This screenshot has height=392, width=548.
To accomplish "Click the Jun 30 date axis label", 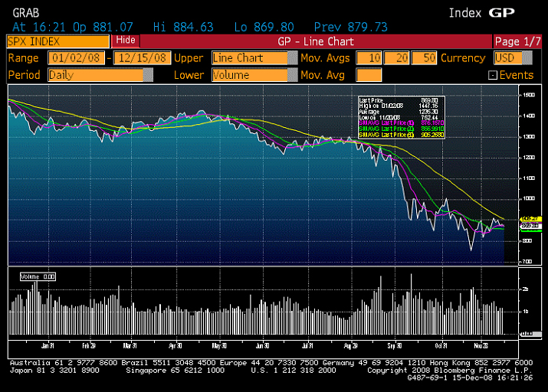I will click(262, 346).
